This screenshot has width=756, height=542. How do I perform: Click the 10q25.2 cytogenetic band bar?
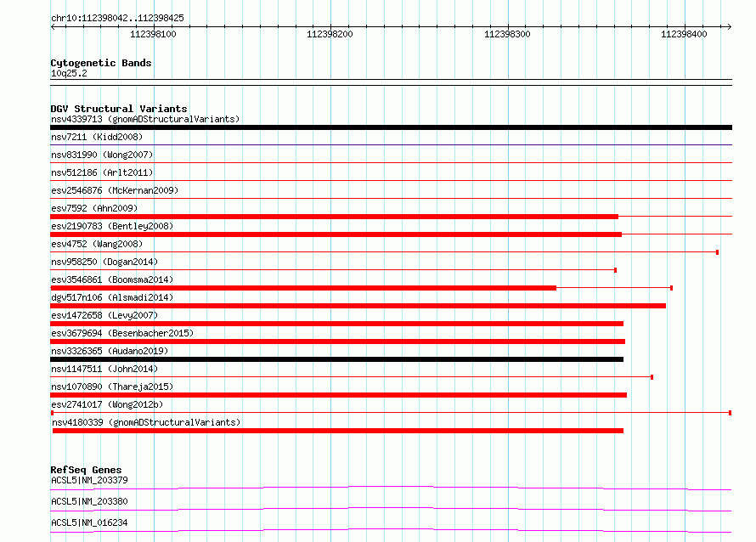pos(391,82)
